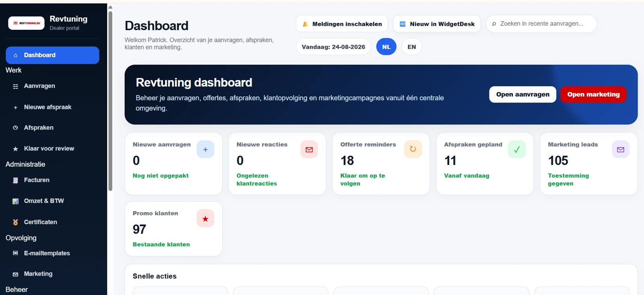Click the star icon beside Klaar voor review
Viewport: 644px width, 295px height.
coord(16,149)
